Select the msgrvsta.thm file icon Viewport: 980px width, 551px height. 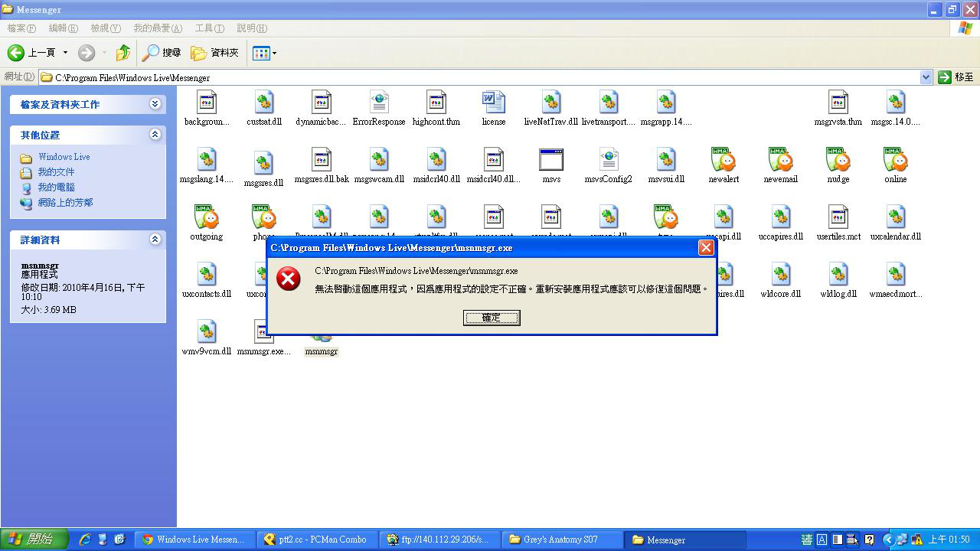[x=838, y=102]
